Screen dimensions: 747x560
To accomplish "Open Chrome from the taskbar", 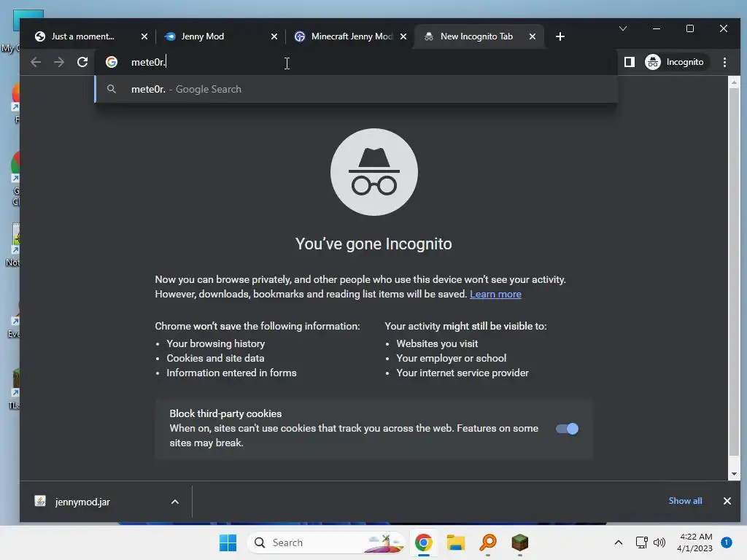I will pos(424,542).
